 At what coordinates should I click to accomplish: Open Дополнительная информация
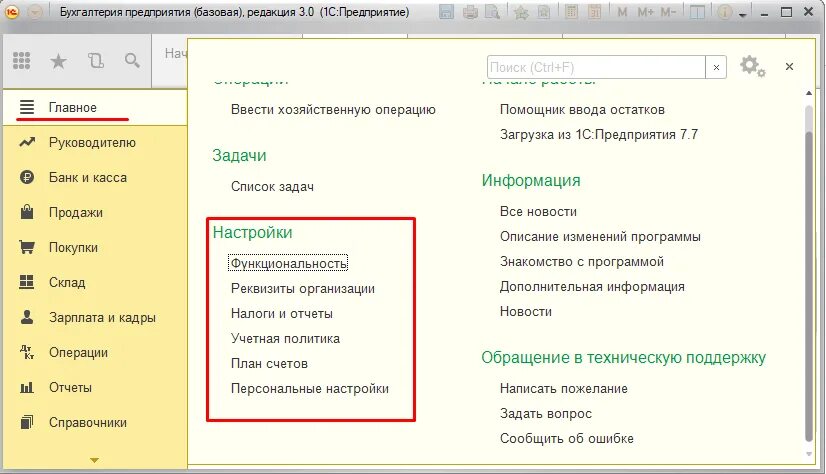(592, 287)
